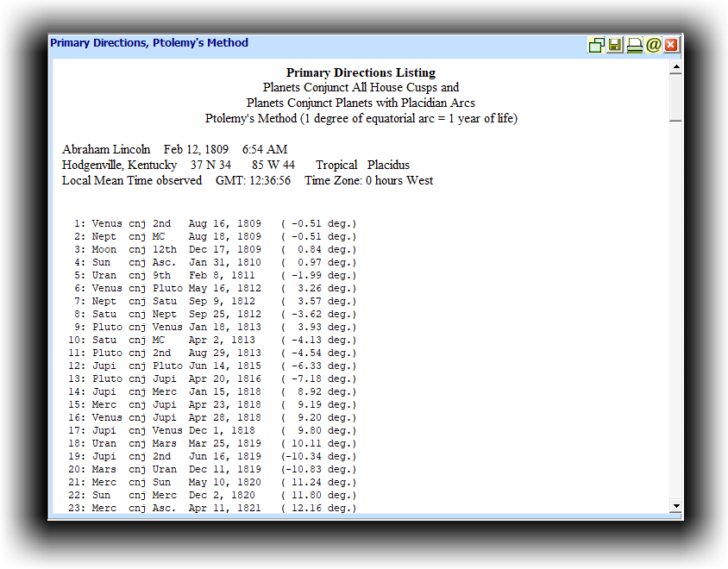Click the name 'Abraham Lincoln'
Viewport: 728px width, 569px height.
click(106, 149)
